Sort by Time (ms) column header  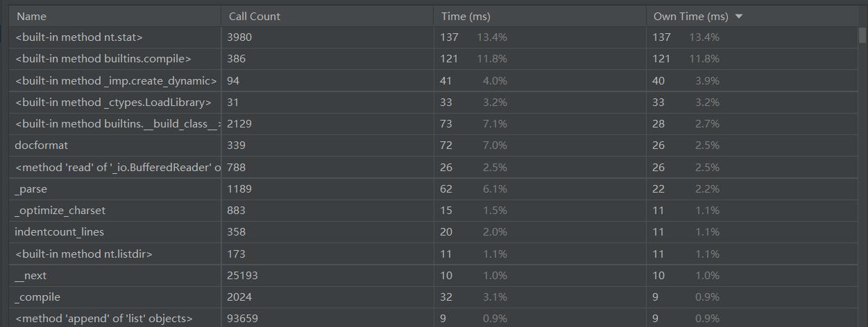(465, 17)
